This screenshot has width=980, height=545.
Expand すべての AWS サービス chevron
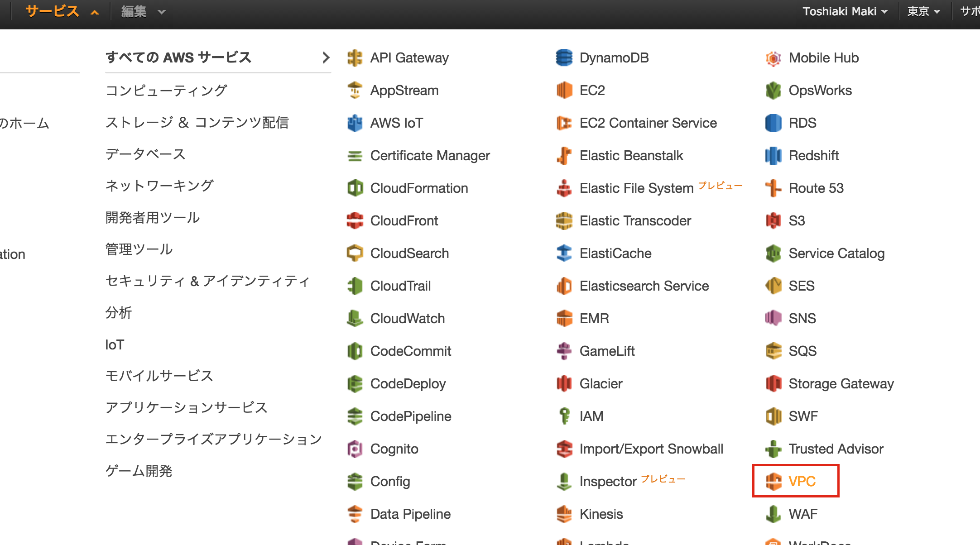pyautogui.click(x=326, y=57)
